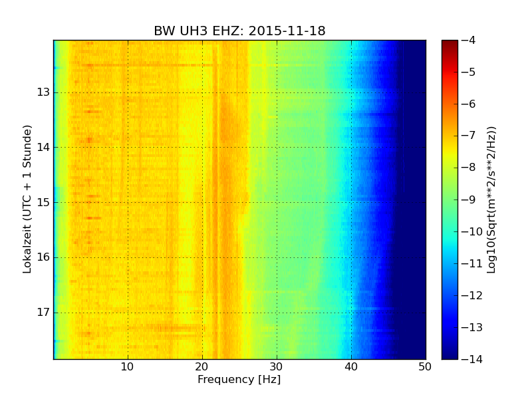Click the −6 colorbar tick label
This screenshot has height=399, width=532.
[469, 104]
